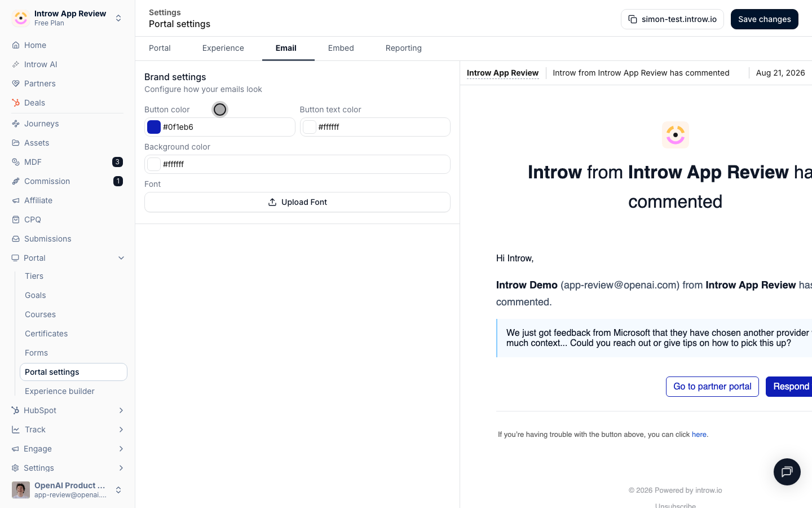
Task: Expand the HubSpot section chevron
Action: (121, 410)
